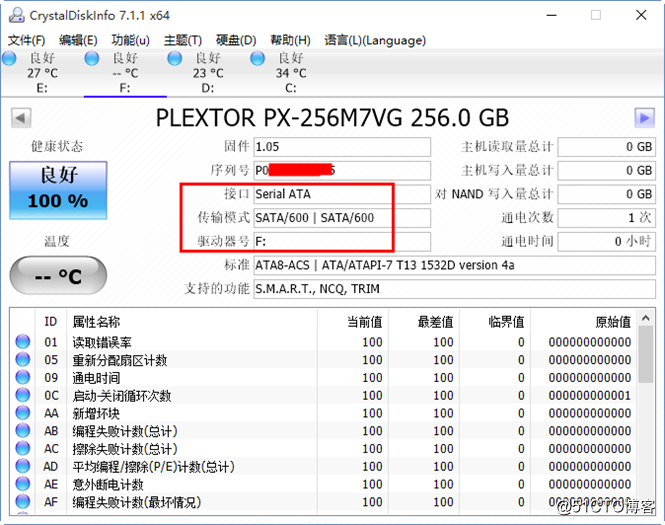Click the blue status orb for drive F:
665x525 pixels.
[x=92, y=58]
